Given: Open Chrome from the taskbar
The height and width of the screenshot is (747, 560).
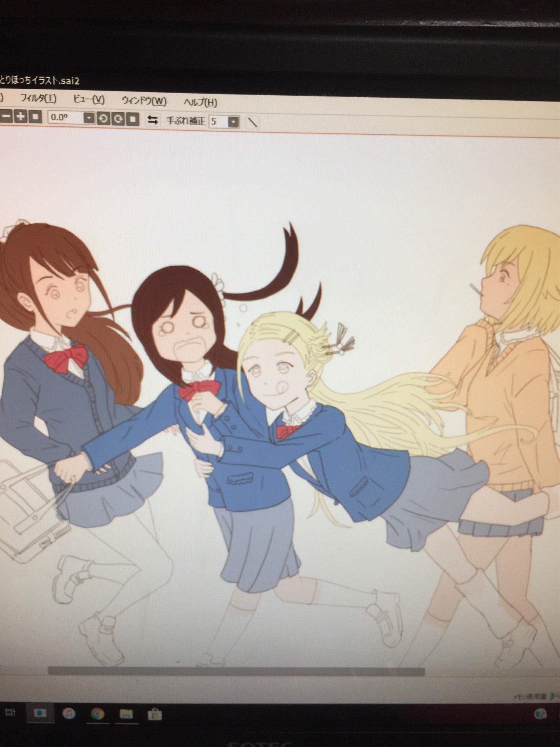Looking at the screenshot, I should tap(97, 714).
